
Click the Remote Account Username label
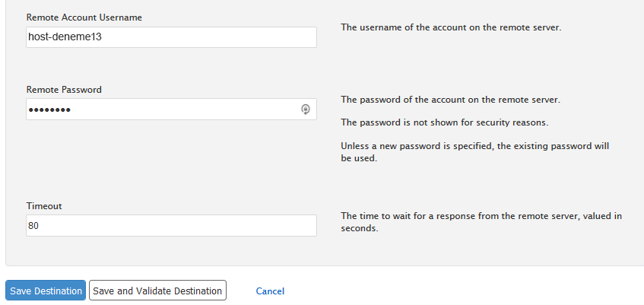[x=84, y=17]
